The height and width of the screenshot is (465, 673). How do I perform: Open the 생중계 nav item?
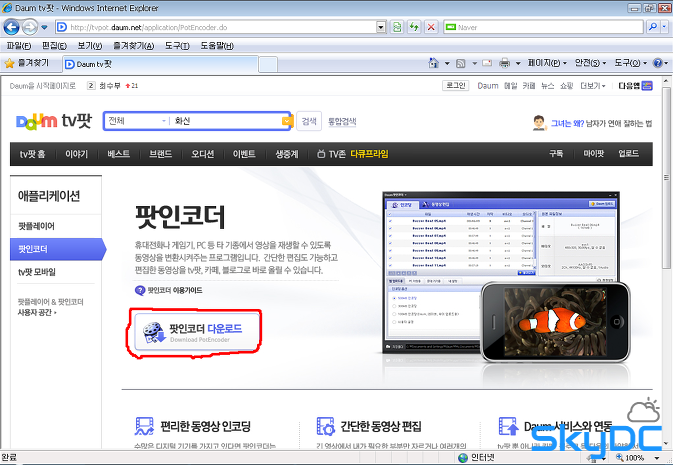pyautogui.click(x=287, y=154)
